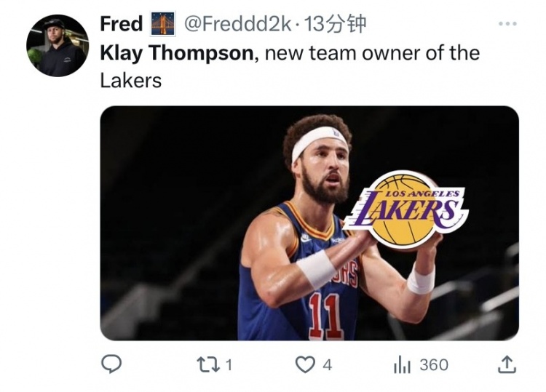Select the bold Klay Thompson text

click(177, 52)
